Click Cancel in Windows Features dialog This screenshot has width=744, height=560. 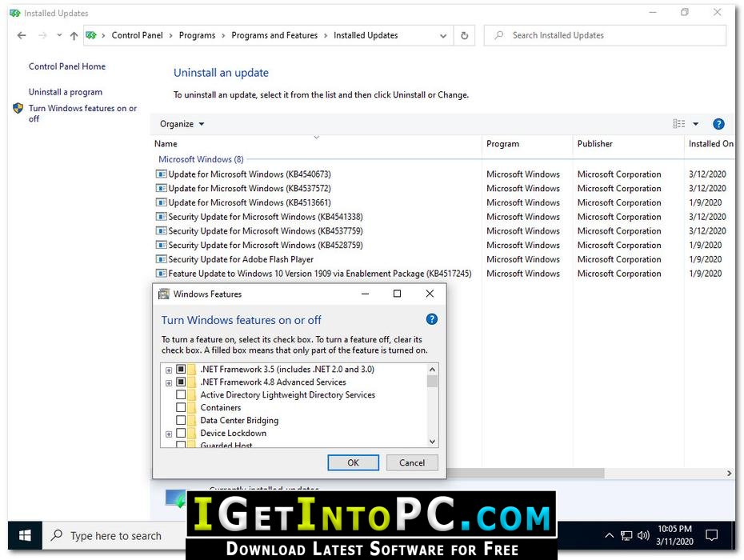click(412, 462)
